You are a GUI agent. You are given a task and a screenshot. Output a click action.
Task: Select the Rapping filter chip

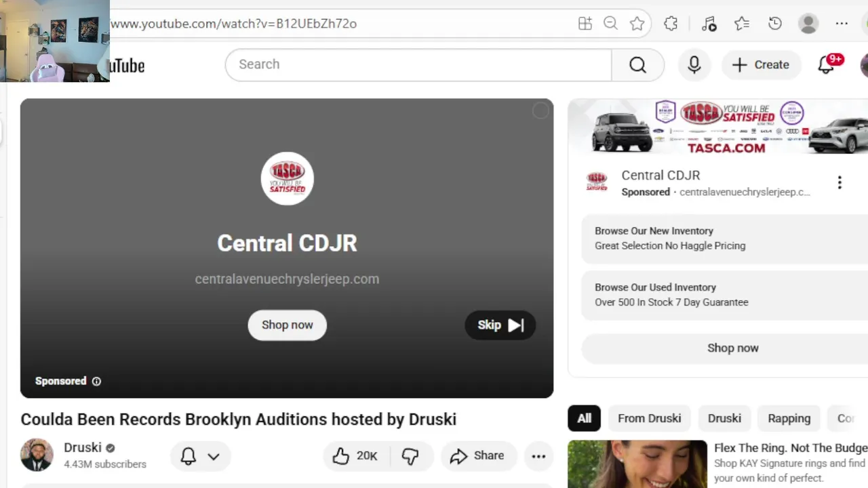pos(789,419)
